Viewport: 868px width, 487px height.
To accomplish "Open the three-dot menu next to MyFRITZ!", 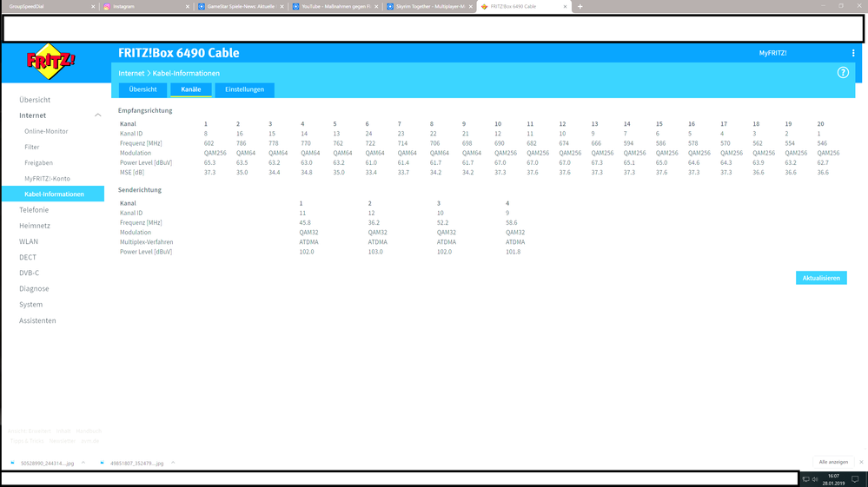I will pos(853,53).
